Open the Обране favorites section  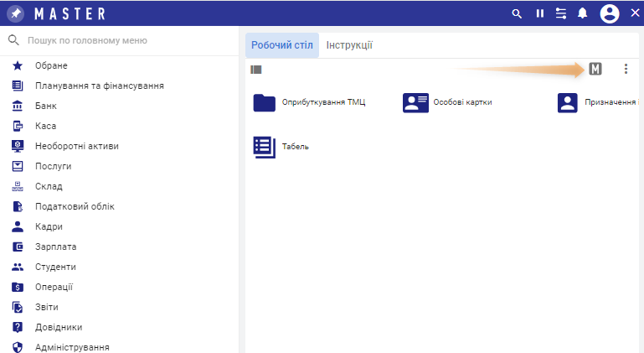51,65
